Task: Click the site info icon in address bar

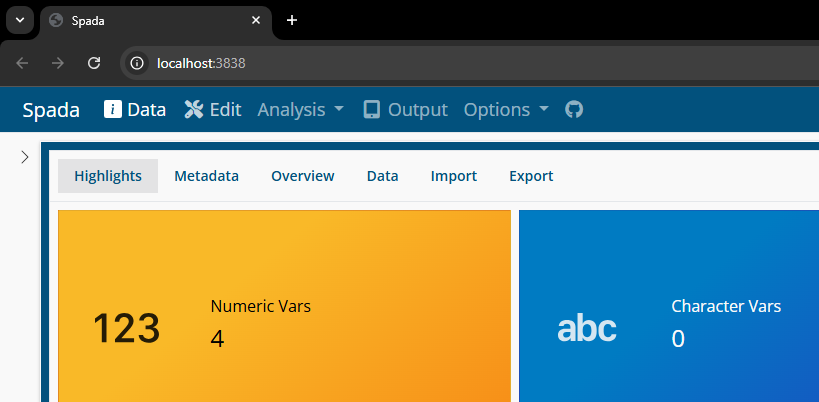Action: (138, 63)
